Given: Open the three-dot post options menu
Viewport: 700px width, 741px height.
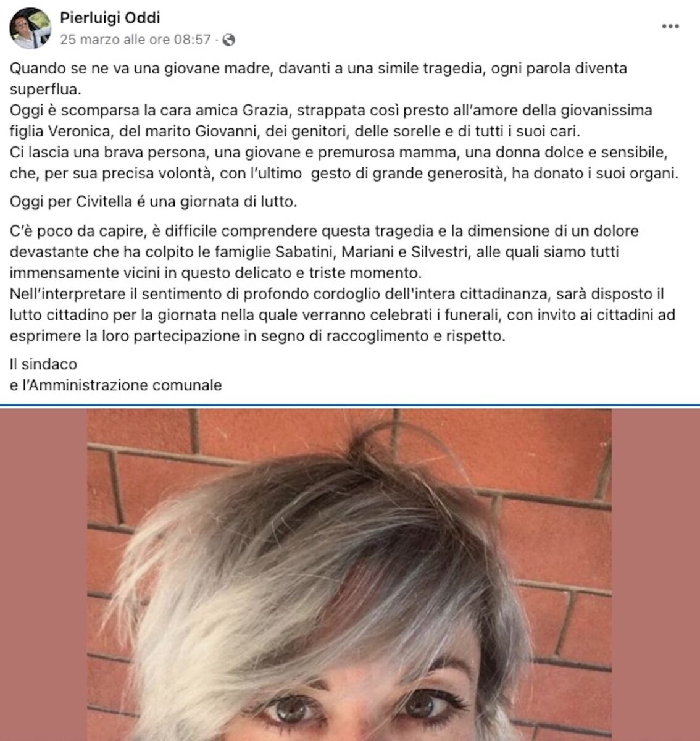Looking at the screenshot, I should [670, 27].
